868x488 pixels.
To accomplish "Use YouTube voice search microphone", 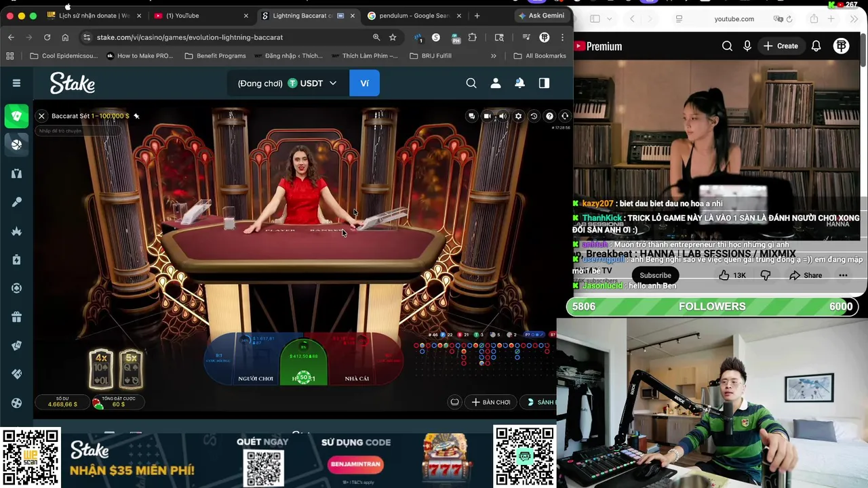I will (x=747, y=46).
